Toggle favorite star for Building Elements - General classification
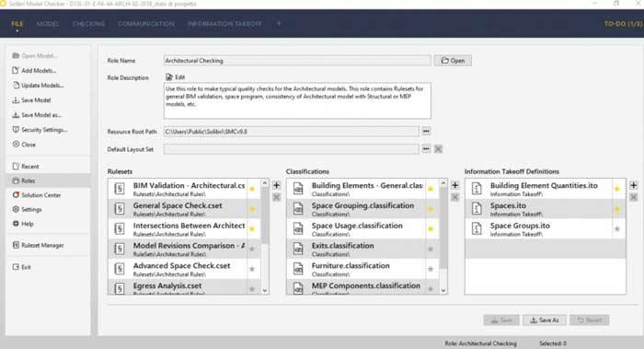The width and height of the screenshot is (644, 349). click(x=431, y=189)
